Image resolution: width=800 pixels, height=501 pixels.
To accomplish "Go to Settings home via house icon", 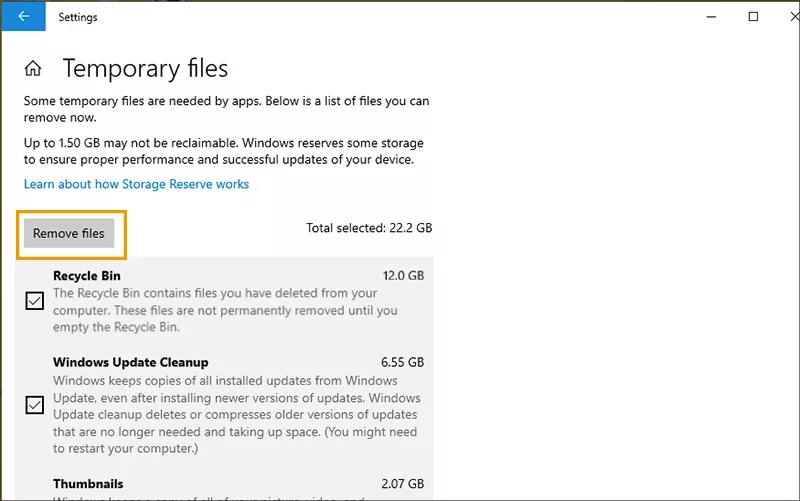I will click(x=33, y=69).
